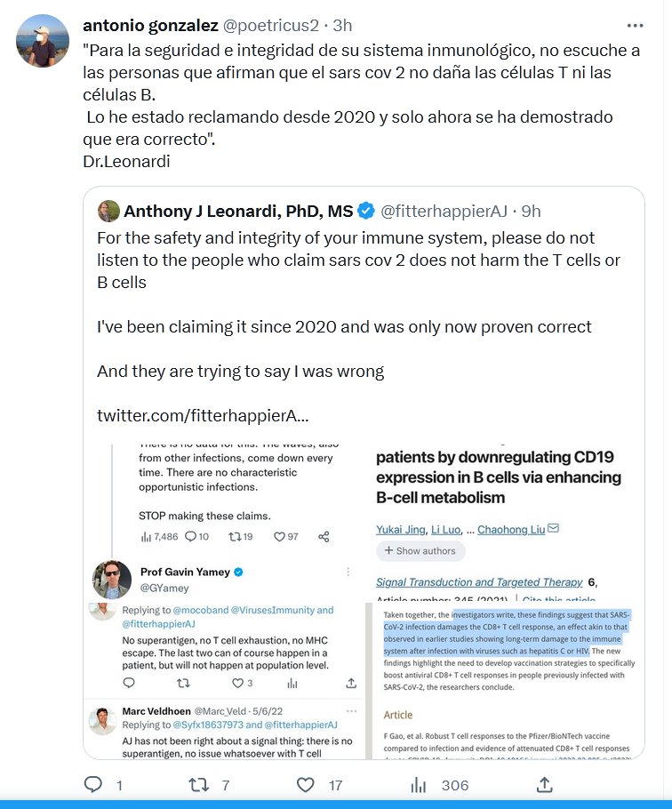This screenshot has height=809, width=672.
Task: Open the Anthony J Leonardi quoted author name
Action: pos(238,211)
